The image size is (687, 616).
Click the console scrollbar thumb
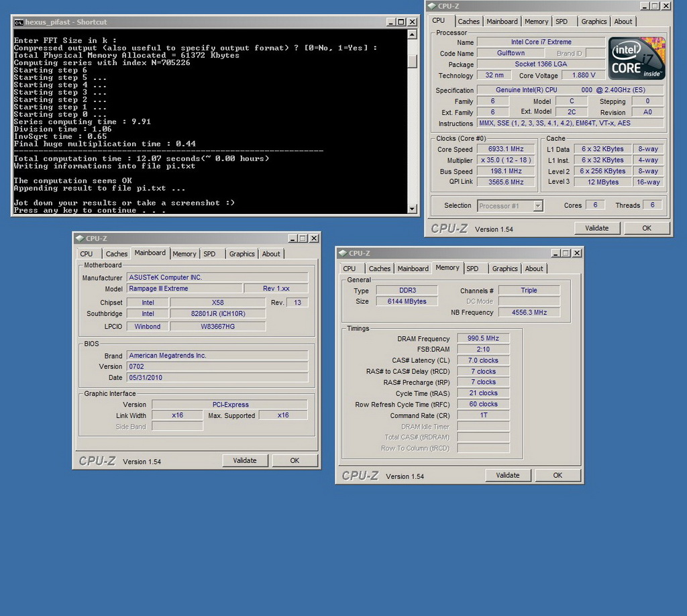coord(412,60)
